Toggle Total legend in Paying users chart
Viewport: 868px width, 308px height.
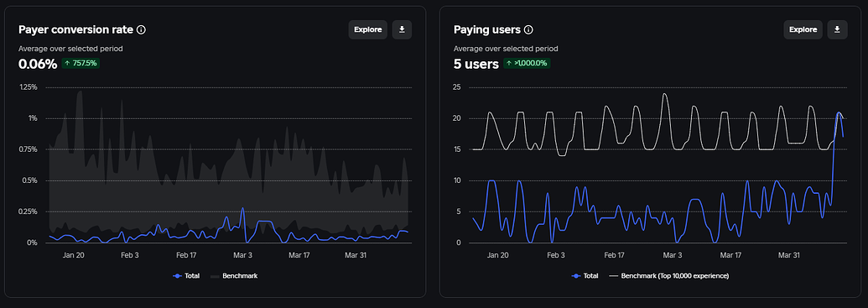tap(585, 275)
